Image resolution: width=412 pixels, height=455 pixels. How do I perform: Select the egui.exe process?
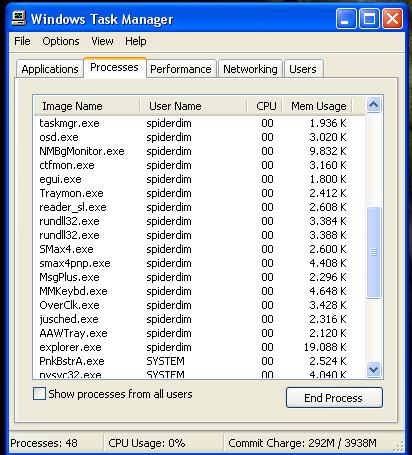click(199, 179)
